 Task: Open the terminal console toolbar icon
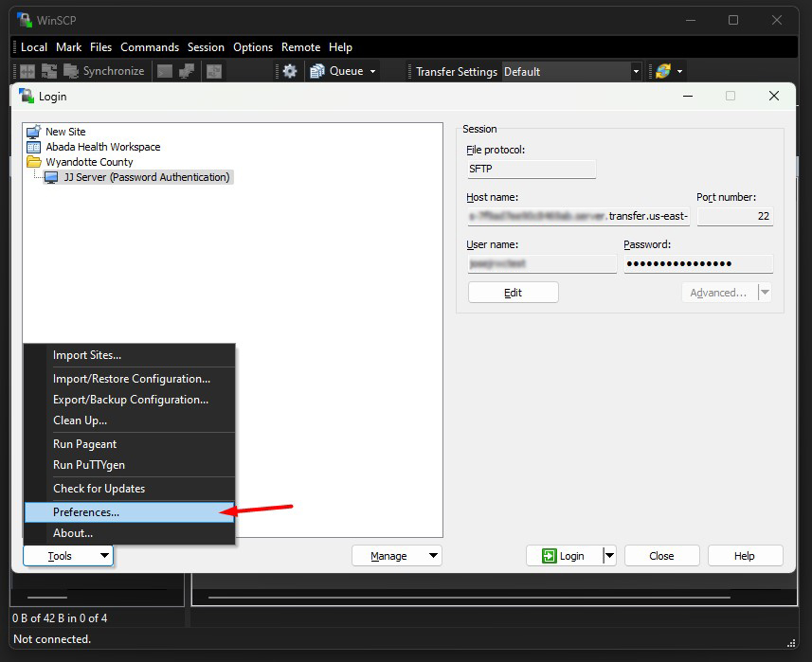(x=165, y=71)
